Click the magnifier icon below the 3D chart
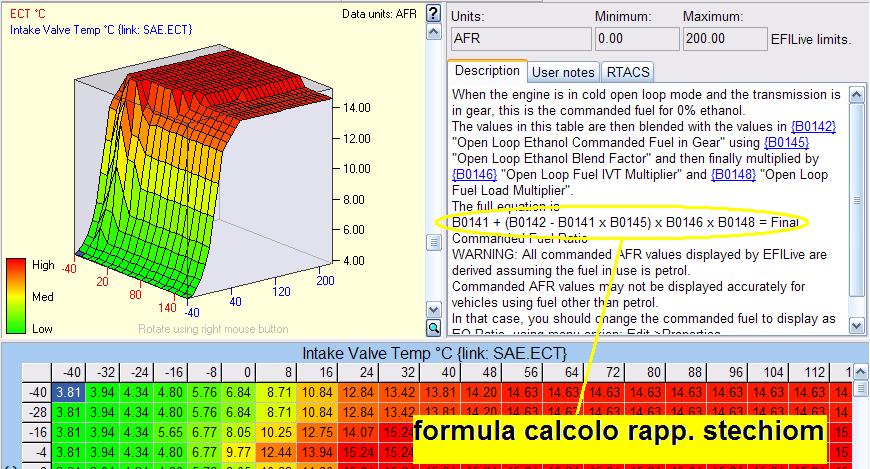 pos(434,328)
